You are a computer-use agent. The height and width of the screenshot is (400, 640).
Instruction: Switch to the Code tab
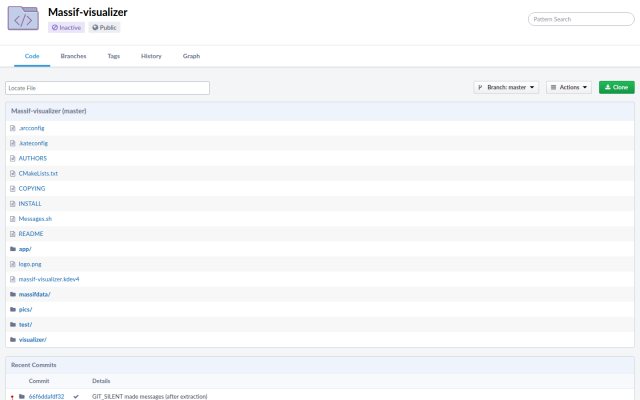click(x=32, y=56)
